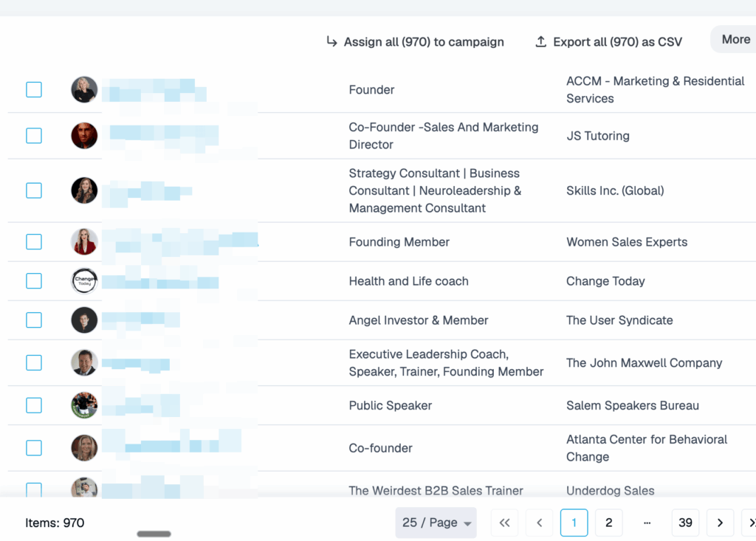This screenshot has width=756, height=541.
Task: Open the More menu button
Action: 734,40
